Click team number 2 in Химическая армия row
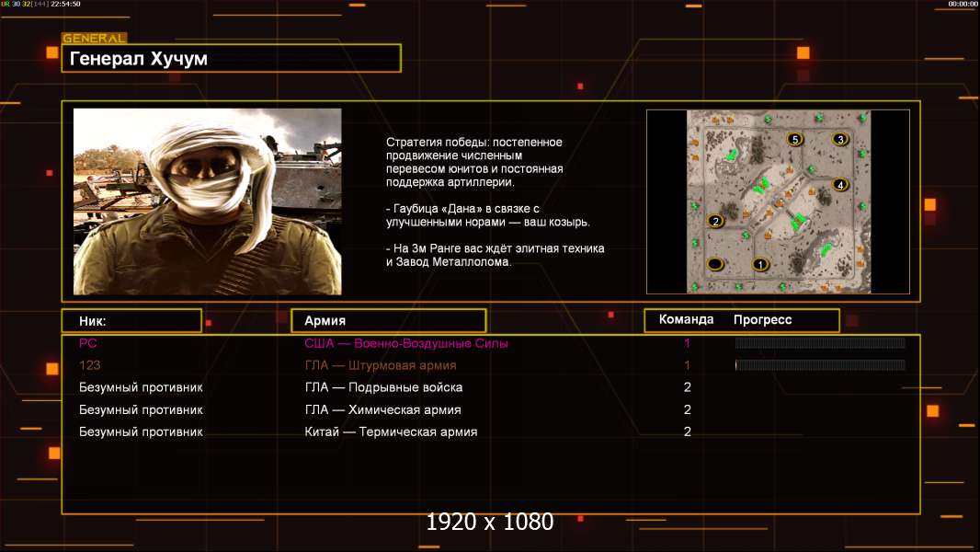 point(688,410)
